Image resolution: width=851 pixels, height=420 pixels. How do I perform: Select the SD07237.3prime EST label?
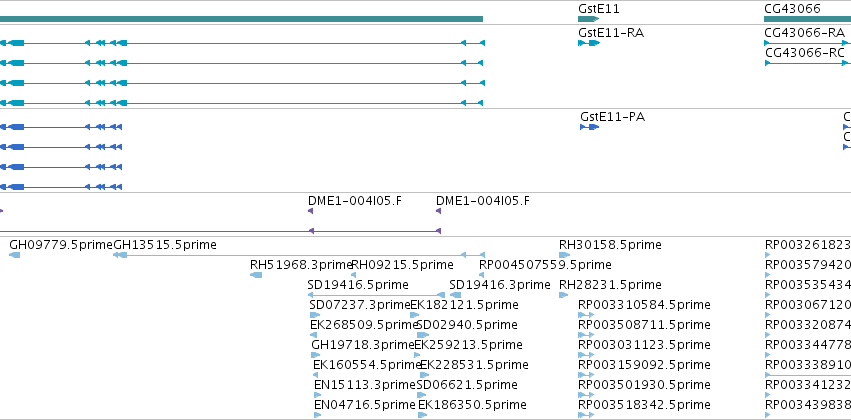(360, 305)
